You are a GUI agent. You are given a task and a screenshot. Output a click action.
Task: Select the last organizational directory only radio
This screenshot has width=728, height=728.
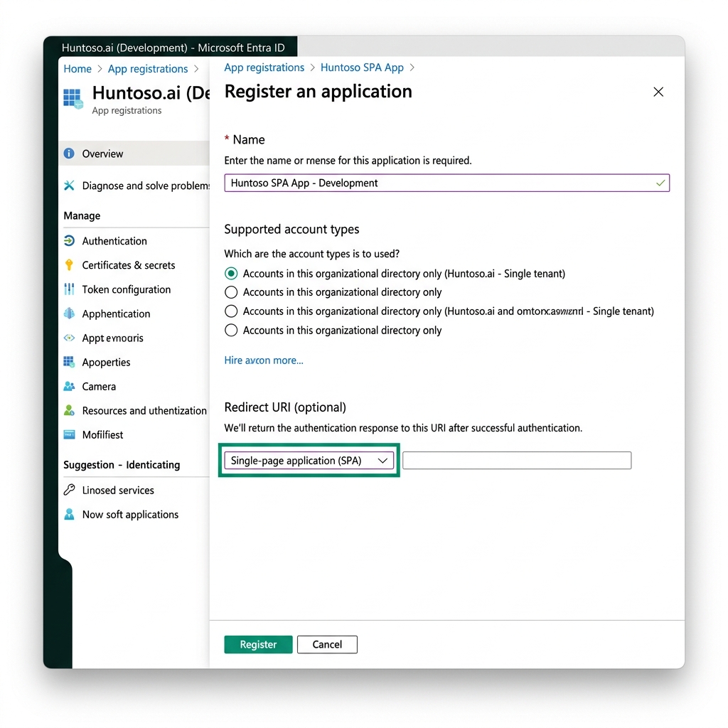(x=231, y=330)
